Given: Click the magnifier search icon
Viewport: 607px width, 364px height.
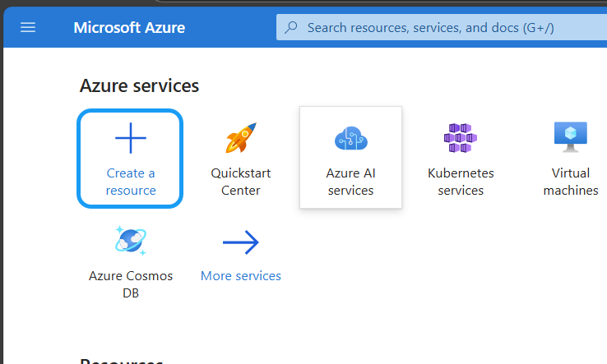Looking at the screenshot, I should [x=290, y=27].
